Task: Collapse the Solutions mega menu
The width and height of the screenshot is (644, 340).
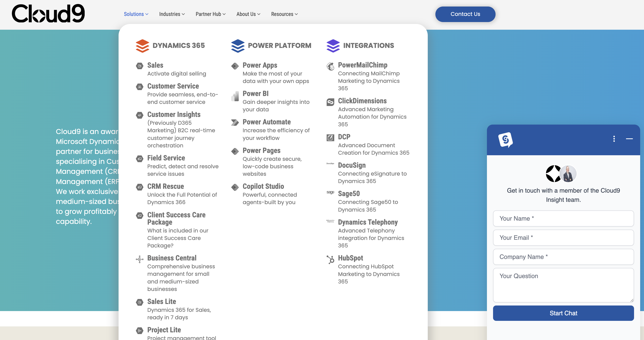Action: point(136,14)
